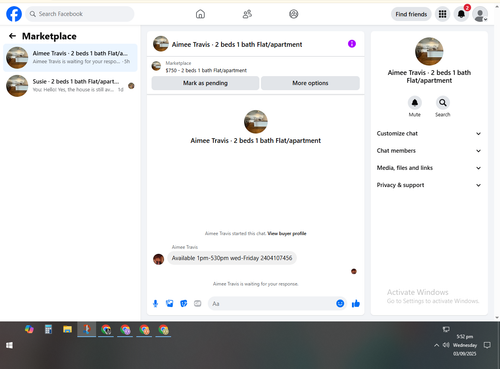Open the Groups icon in top navigation
500x369 pixels.
coord(294,14)
